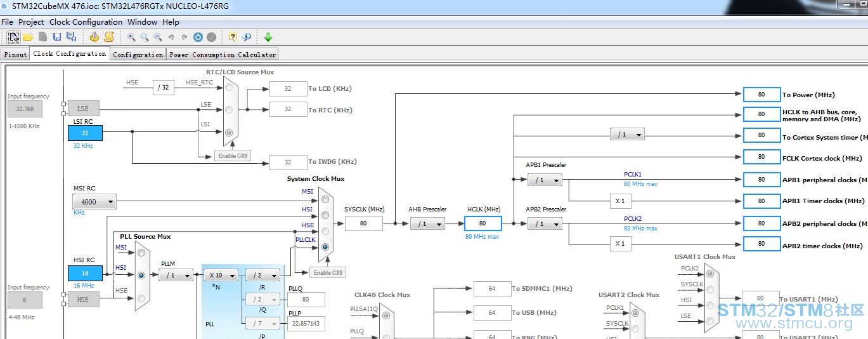This screenshot has height=339, width=868.
Task: Click the Save As multi-floppy icon
Action: coord(71,37)
